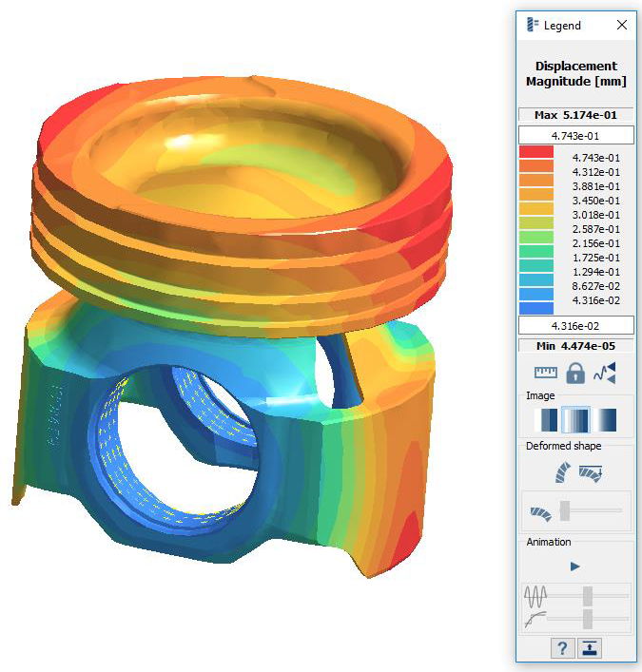The width and height of the screenshot is (642, 672).
Task: Select the smooth gradient image style
Action: (x=605, y=419)
